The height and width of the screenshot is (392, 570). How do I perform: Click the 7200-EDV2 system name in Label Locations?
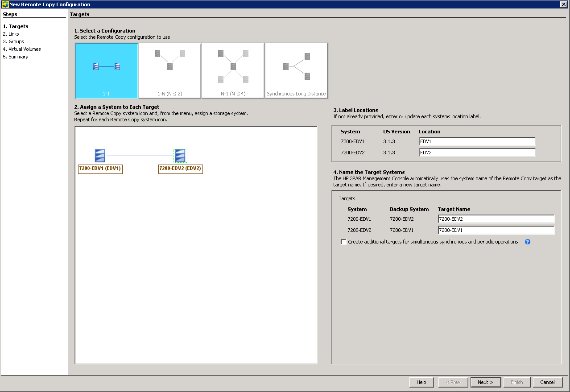352,153
